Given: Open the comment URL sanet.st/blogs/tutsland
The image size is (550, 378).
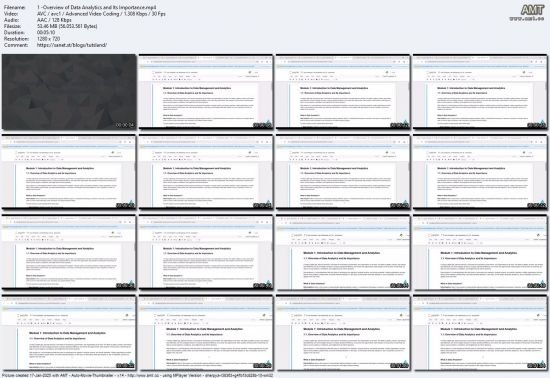Looking at the screenshot, I should (x=72, y=45).
